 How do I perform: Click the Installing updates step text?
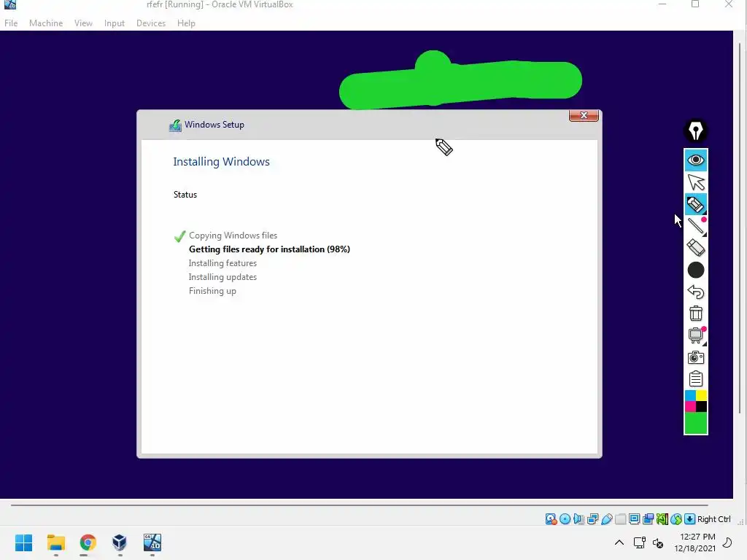(x=222, y=276)
